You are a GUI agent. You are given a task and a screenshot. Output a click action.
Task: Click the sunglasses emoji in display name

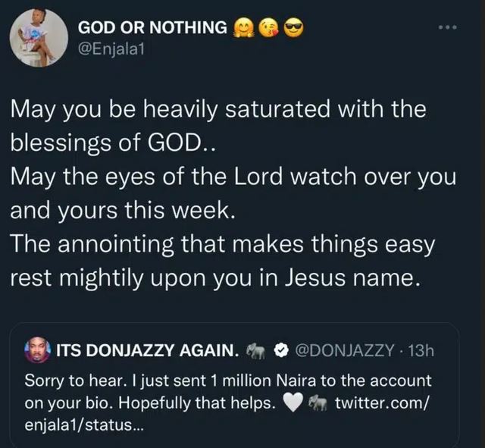coord(293,28)
